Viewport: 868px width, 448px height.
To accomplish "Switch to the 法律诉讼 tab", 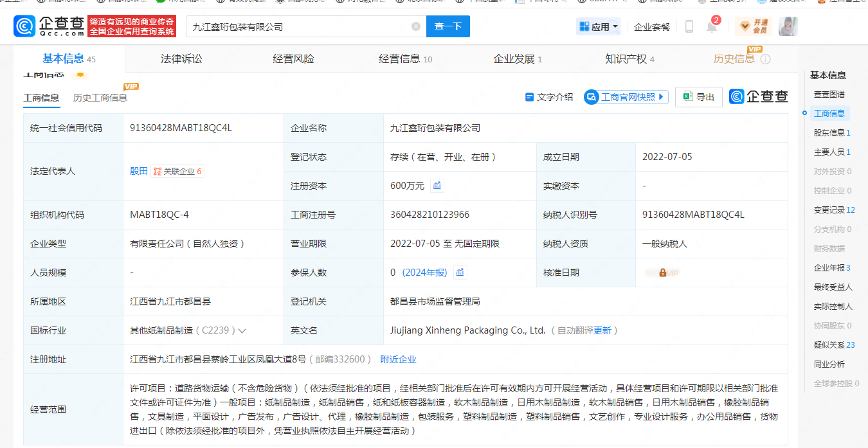I will coord(181,59).
